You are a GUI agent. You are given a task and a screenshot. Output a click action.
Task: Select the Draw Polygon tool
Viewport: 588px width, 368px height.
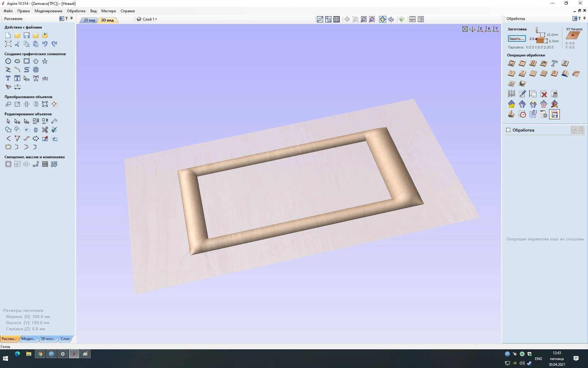click(36, 61)
